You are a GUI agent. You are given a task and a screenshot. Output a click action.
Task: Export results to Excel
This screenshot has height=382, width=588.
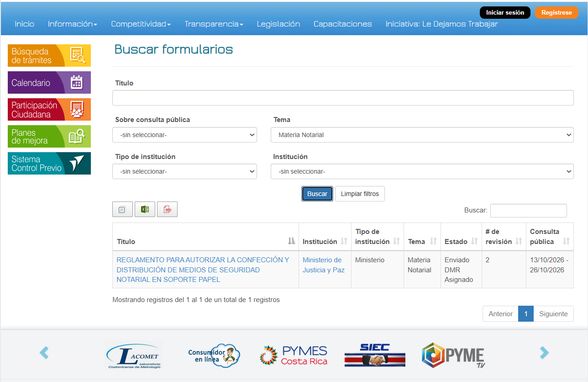(145, 209)
